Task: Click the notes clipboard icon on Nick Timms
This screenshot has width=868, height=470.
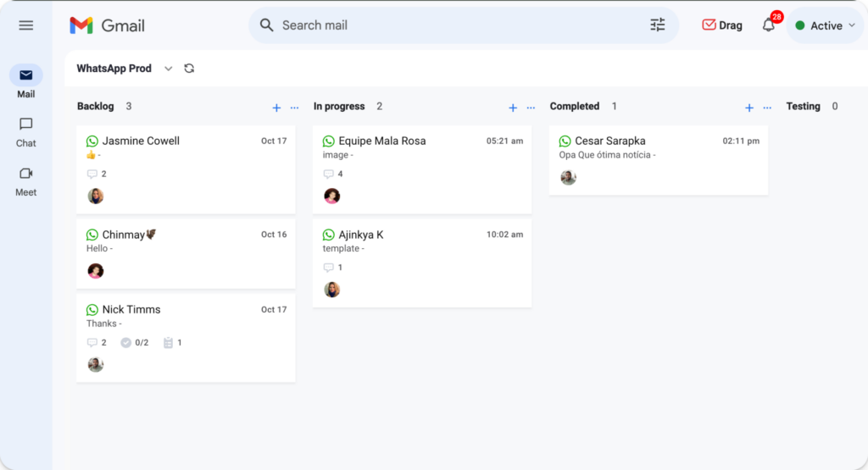Action: pos(168,343)
